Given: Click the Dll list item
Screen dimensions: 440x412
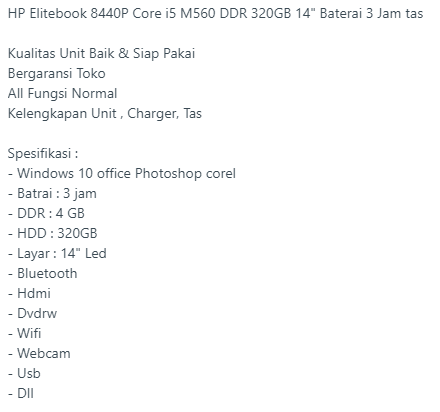Looking at the screenshot, I should (21, 393).
